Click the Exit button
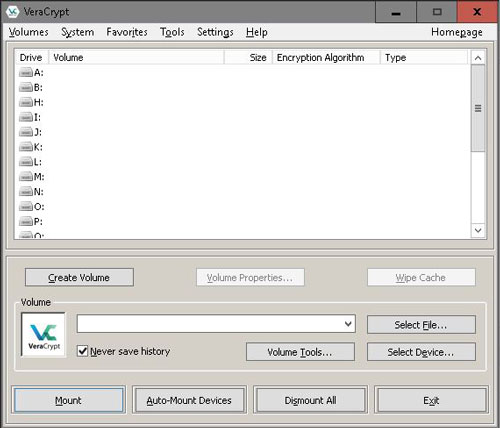Viewport: 500px width, 428px height. click(431, 400)
